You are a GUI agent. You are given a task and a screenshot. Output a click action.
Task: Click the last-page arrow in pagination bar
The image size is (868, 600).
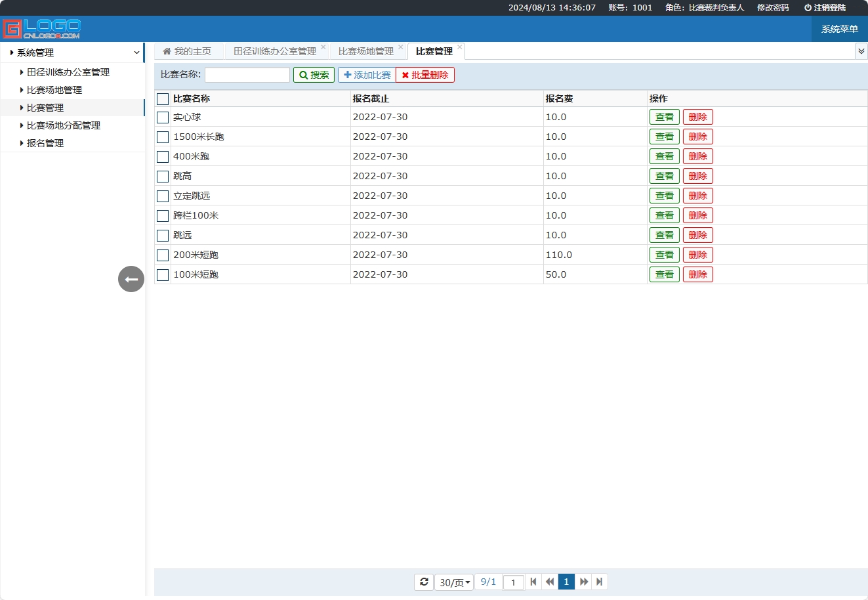599,582
